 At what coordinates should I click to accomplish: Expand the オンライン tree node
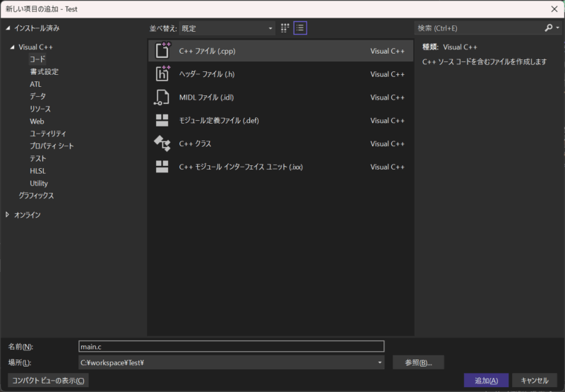coord(8,215)
